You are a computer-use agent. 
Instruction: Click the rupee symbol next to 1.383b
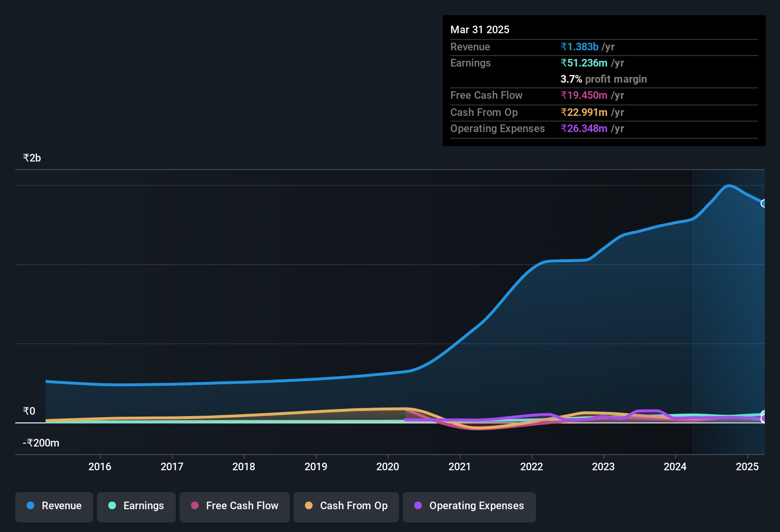563,47
